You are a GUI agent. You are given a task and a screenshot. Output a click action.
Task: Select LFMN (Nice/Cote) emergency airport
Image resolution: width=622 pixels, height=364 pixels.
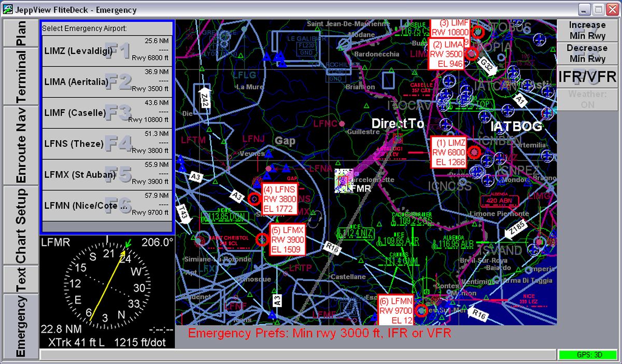tap(107, 206)
